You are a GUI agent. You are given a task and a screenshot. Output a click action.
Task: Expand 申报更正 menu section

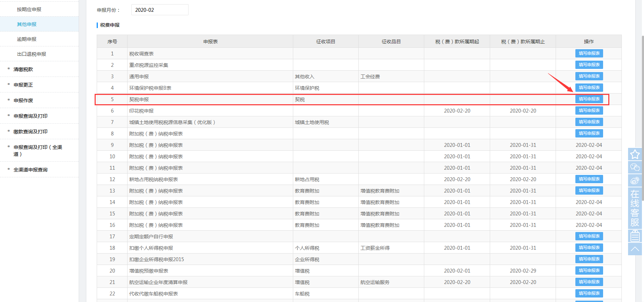coord(23,85)
